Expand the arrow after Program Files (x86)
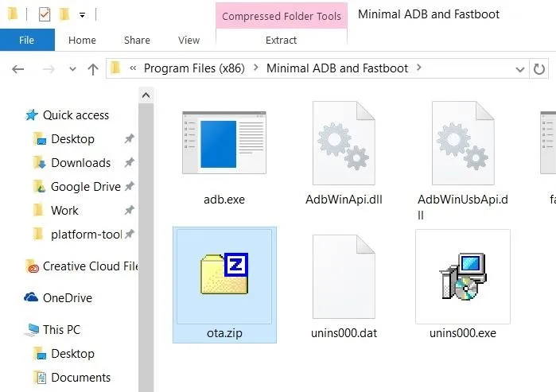Viewport: 556px width, 392px height. pos(255,68)
